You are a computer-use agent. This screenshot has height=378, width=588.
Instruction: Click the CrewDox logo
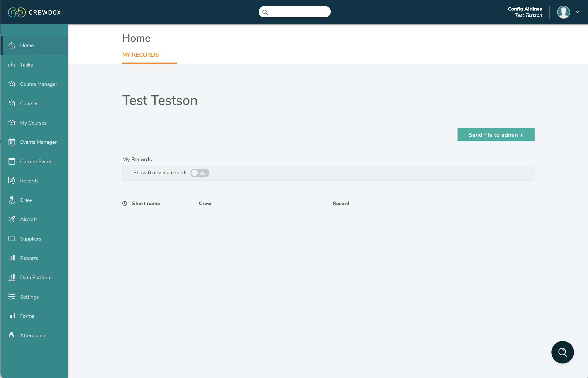pos(34,12)
